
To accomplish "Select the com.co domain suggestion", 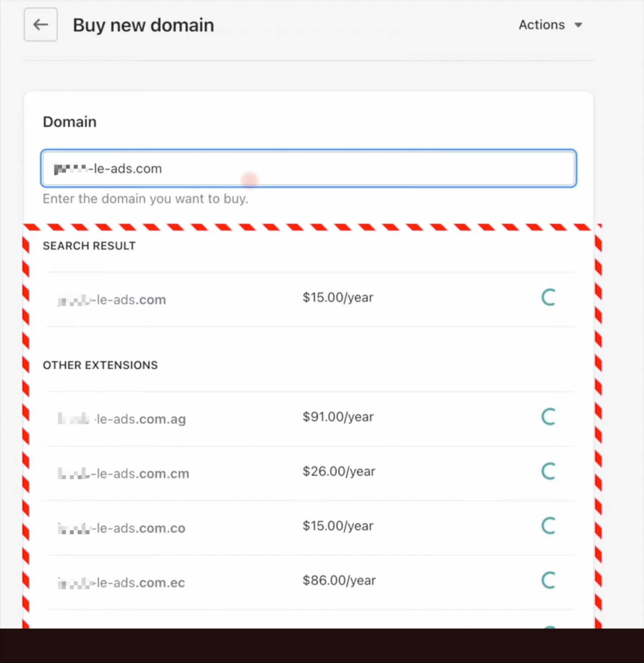I will [x=121, y=527].
